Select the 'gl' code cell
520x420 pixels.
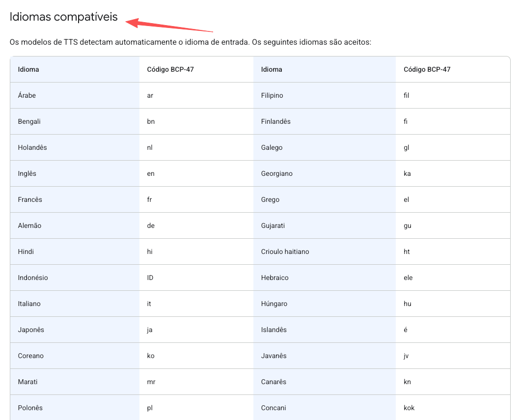pos(453,148)
